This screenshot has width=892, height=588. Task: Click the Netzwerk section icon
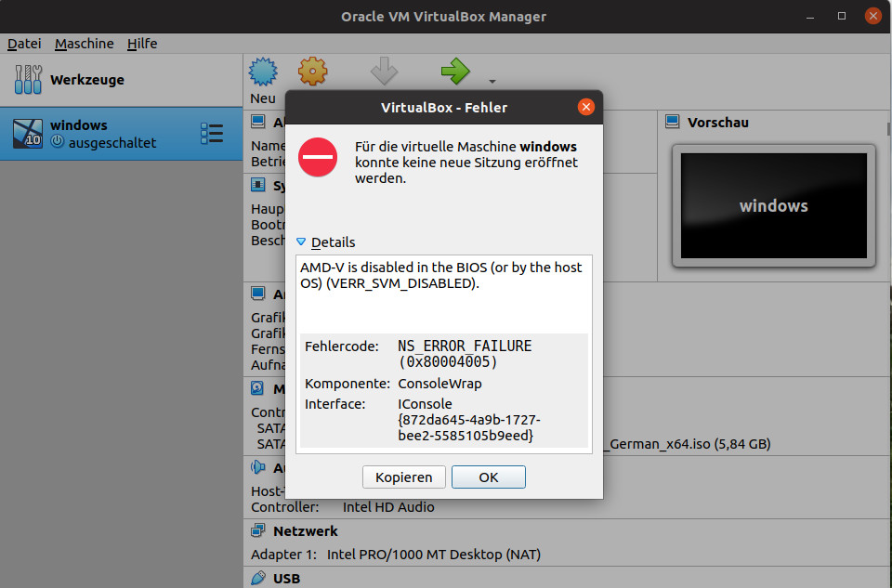pyautogui.click(x=257, y=530)
